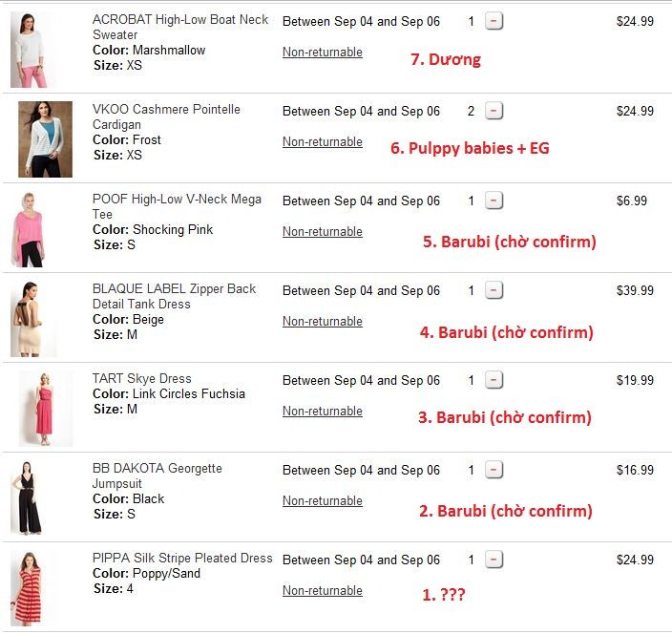Click Non-returnable link for TART Skye Dress

point(323,412)
